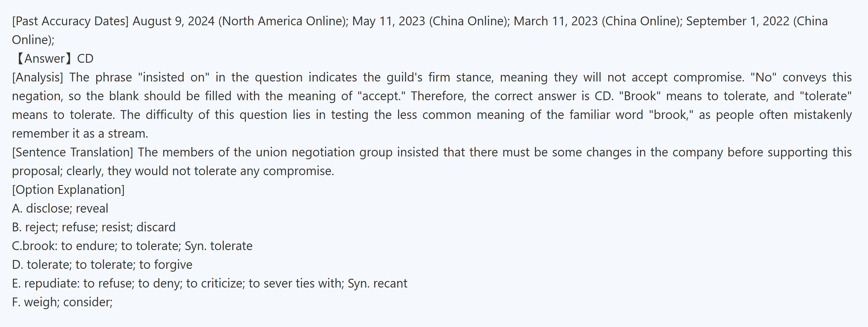
Task: Select option F, weigh; consider
Action: pos(62,302)
